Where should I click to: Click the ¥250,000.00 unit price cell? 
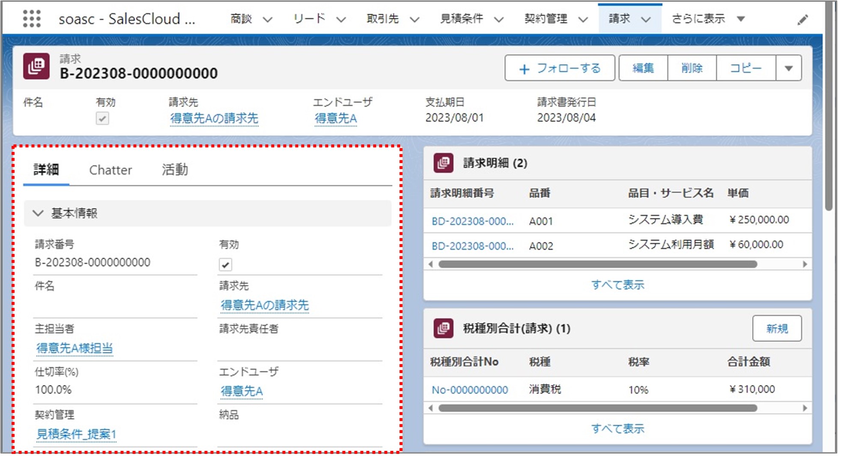click(x=759, y=220)
